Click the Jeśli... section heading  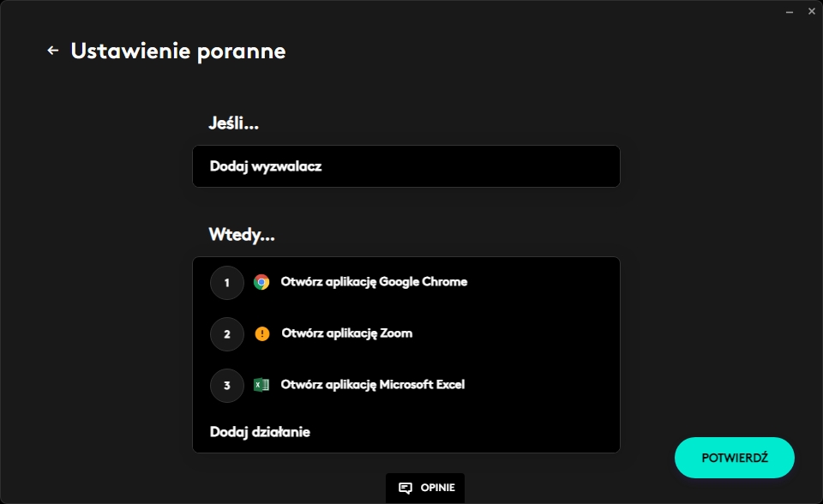[x=233, y=123]
